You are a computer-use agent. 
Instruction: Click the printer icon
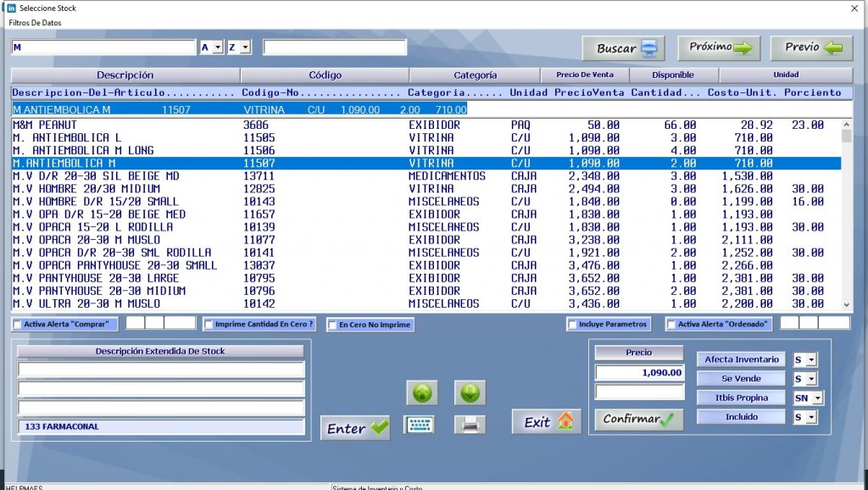pos(470,424)
